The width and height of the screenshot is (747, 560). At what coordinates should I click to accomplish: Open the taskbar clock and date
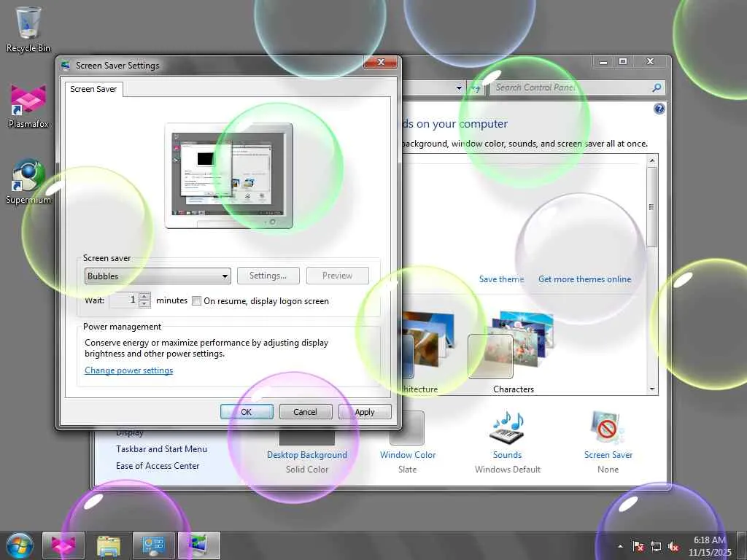click(709, 546)
